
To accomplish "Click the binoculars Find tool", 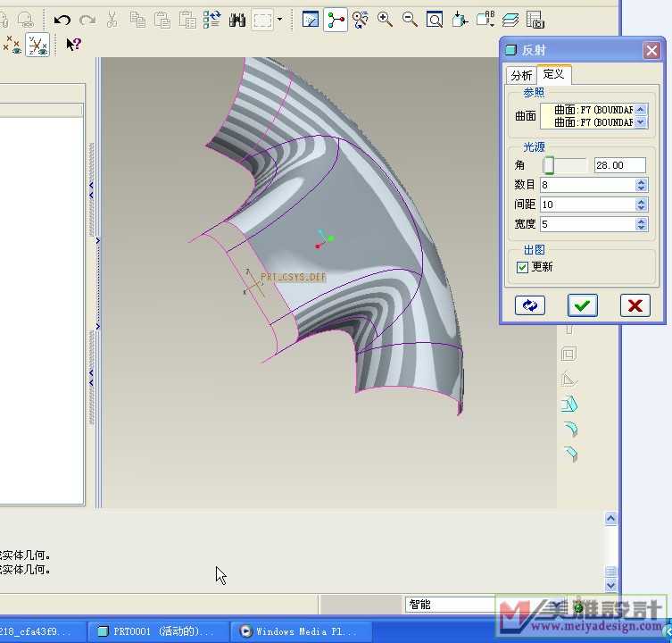I will 237,20.
